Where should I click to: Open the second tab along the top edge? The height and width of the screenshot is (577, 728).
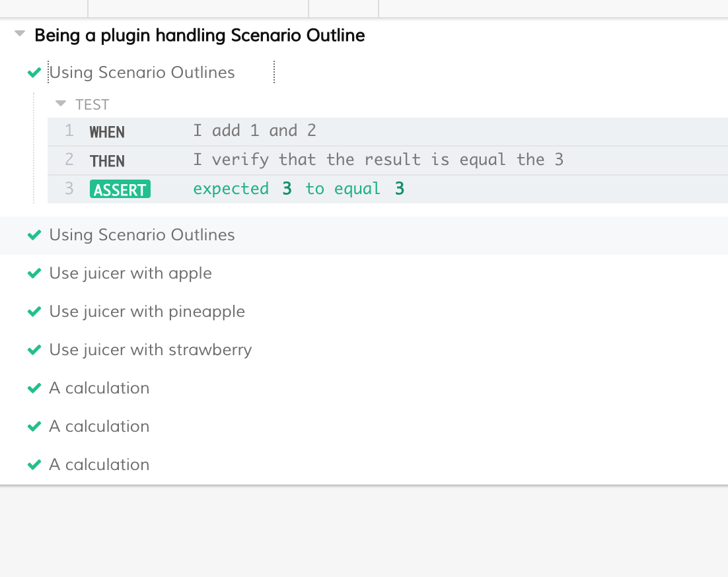(198, 9)
